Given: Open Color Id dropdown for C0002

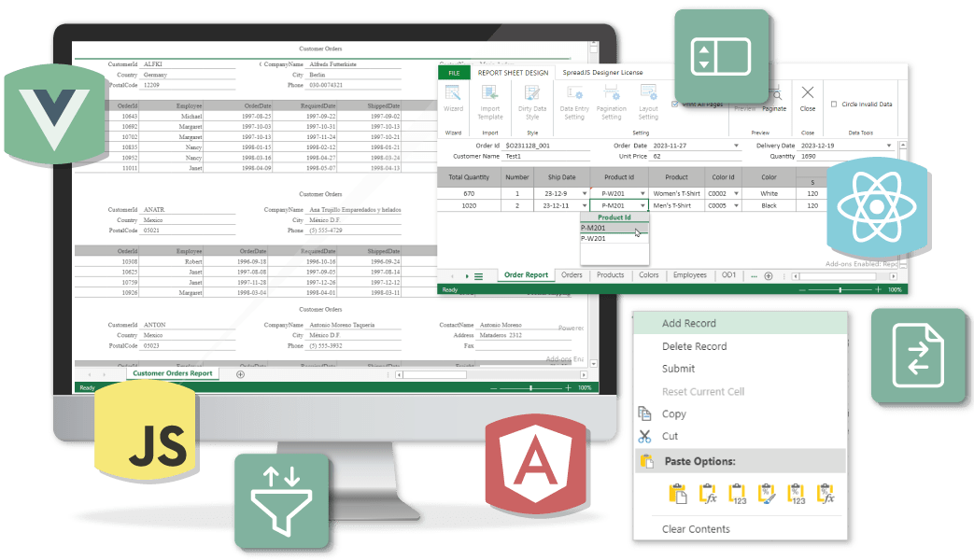Looking at the screenshot, I should 736,194.
